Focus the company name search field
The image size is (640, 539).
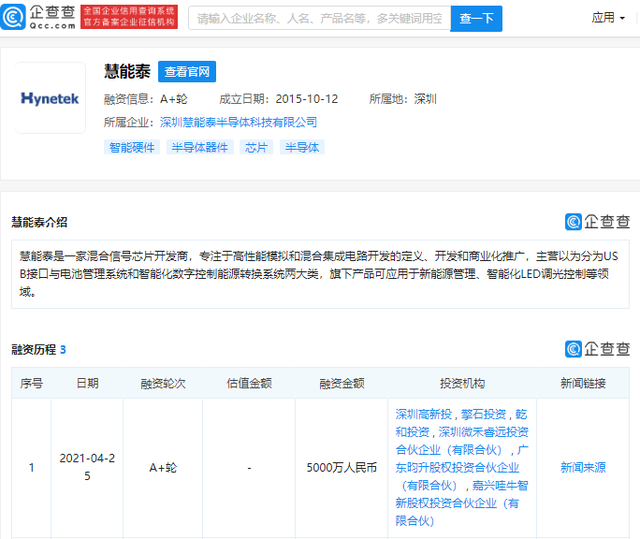click(319, 18)
